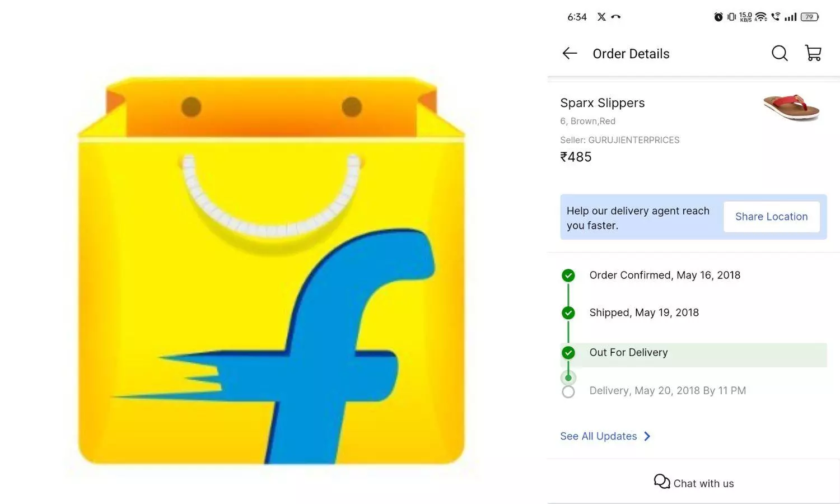Viewport: 840px width, 504px height.
Task: Open the search icon
Action: (x=780, y=53)
